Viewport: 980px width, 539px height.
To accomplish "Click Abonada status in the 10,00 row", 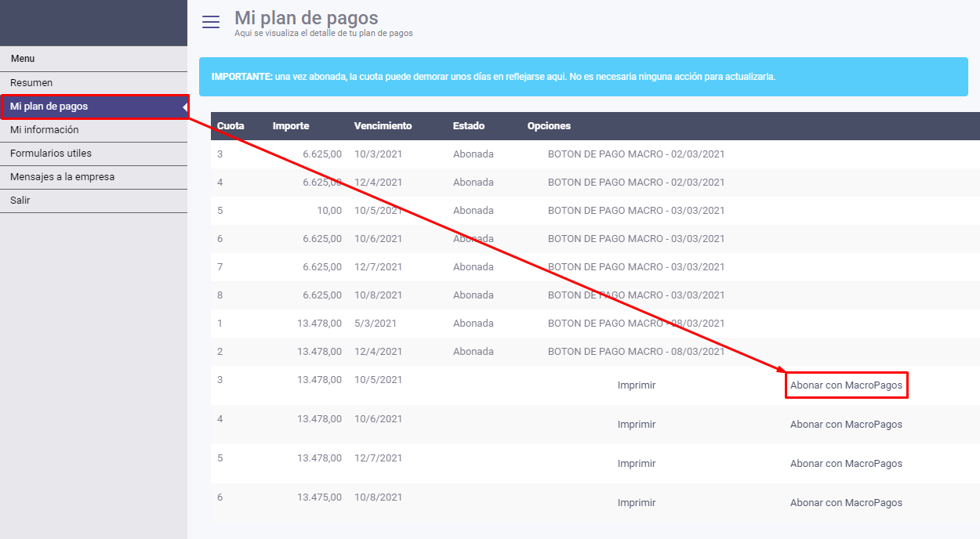I will (x=474, y=211).
